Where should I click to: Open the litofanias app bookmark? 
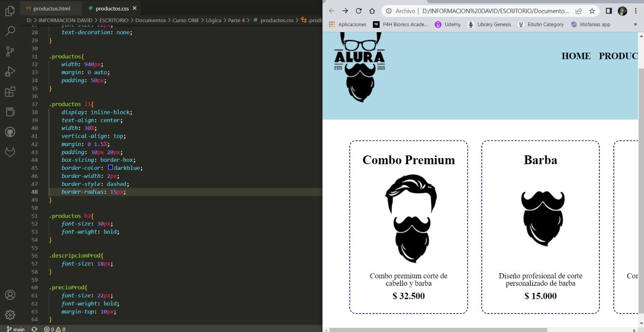590,24
